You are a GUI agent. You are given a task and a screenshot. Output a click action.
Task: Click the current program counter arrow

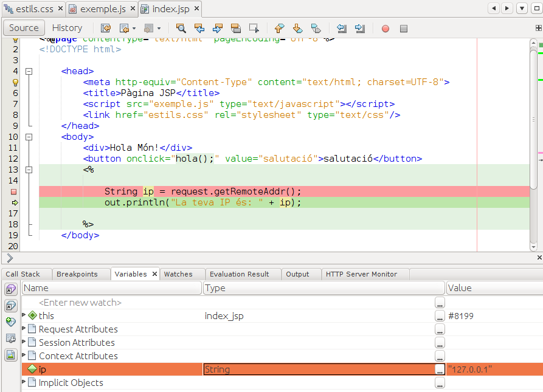15,203
